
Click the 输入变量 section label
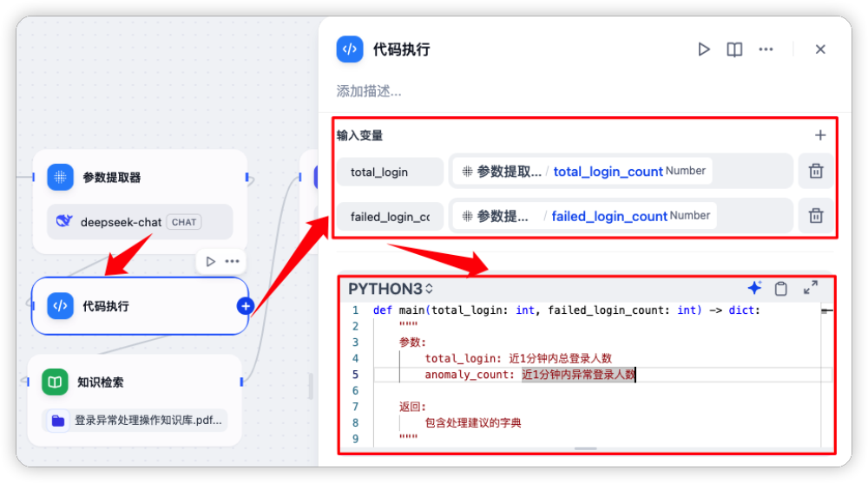coord(360,135)
